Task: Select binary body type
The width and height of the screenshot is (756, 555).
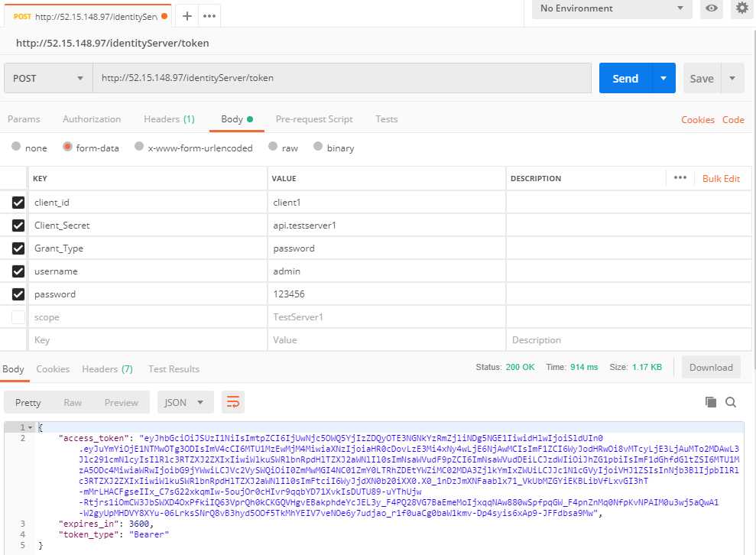Action: [318, 147]
